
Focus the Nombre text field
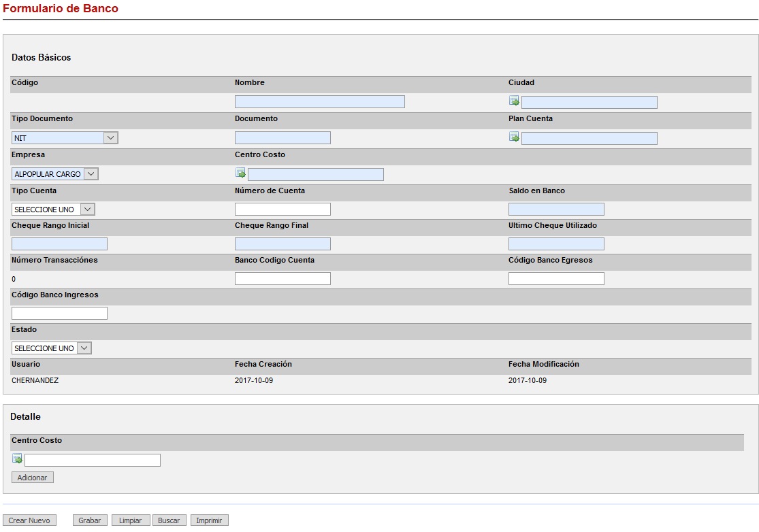click(319, 102)
